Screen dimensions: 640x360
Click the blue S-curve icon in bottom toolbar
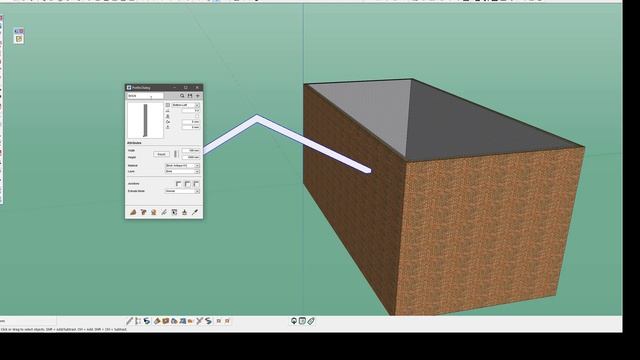pos(208,321)
